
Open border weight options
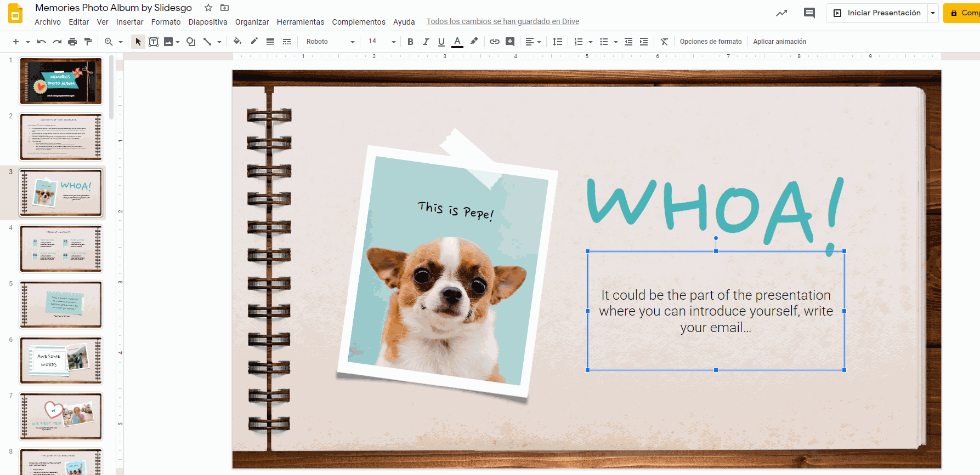(270, 42)
